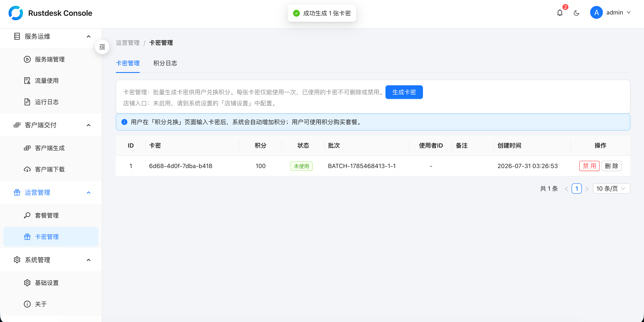Image resolution: width=644 pixels, height=322 pixels.
Task: Open the 10 条/页 page size dropdown
Action: coord(611,189)
